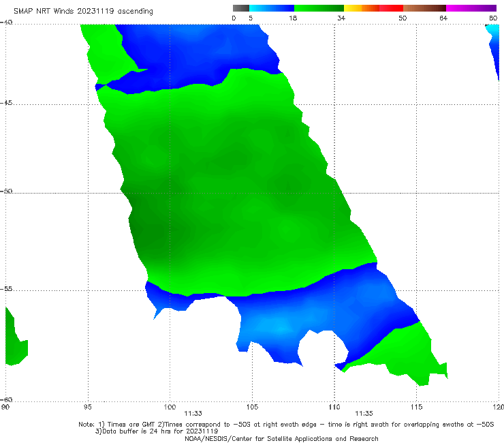Click the latitude label "-60"
Viewport: 504px width, 443px height.
click(6, 399)
